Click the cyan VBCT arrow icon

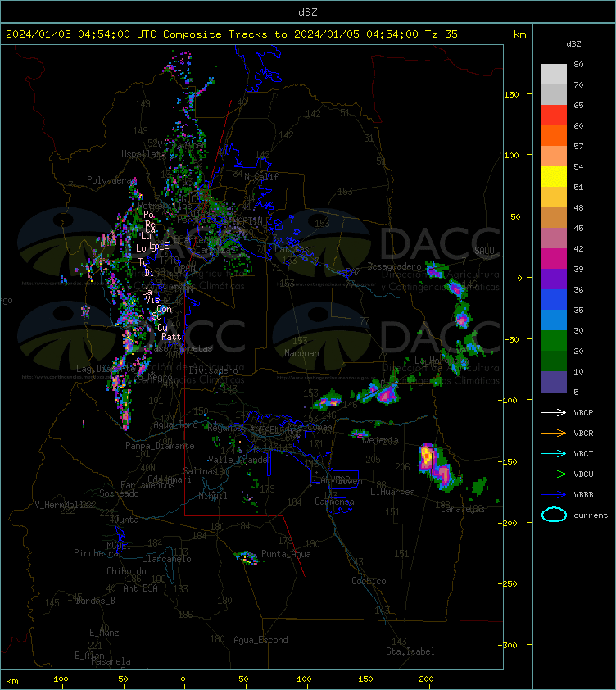tap(554, 453)
